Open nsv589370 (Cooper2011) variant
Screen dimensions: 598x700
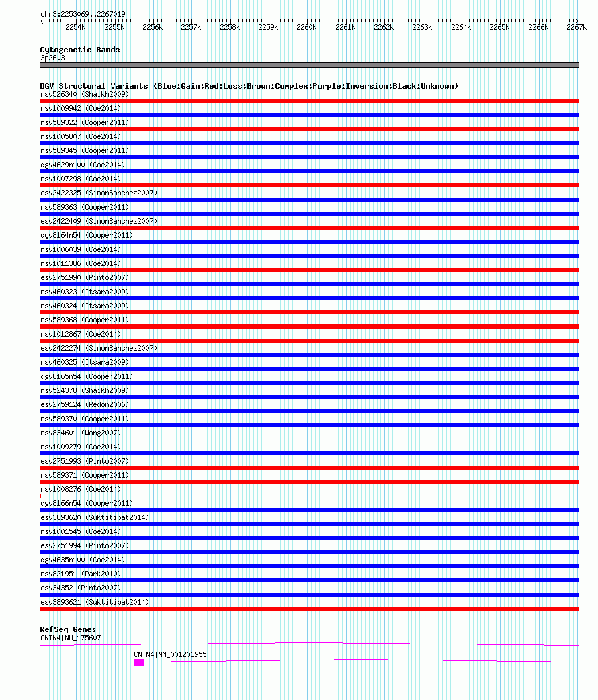click(85, 419)
